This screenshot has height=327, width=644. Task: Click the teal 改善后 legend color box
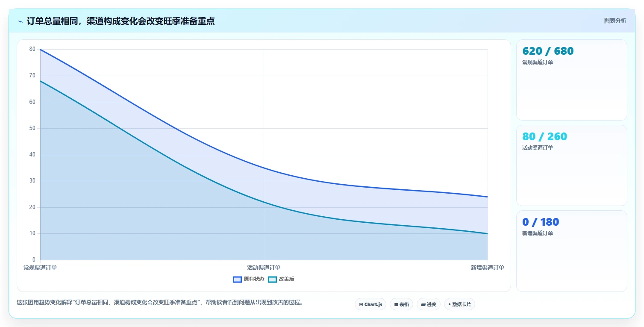(273, 279)
